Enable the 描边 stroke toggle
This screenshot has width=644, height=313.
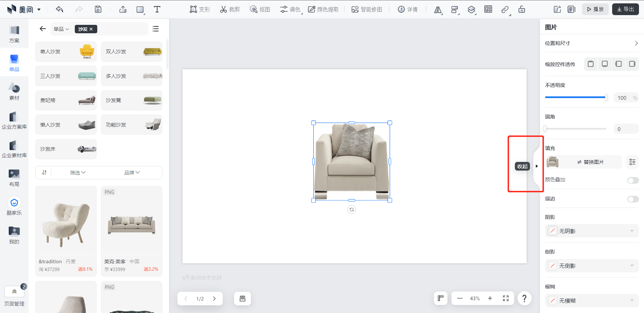[633, 199]
